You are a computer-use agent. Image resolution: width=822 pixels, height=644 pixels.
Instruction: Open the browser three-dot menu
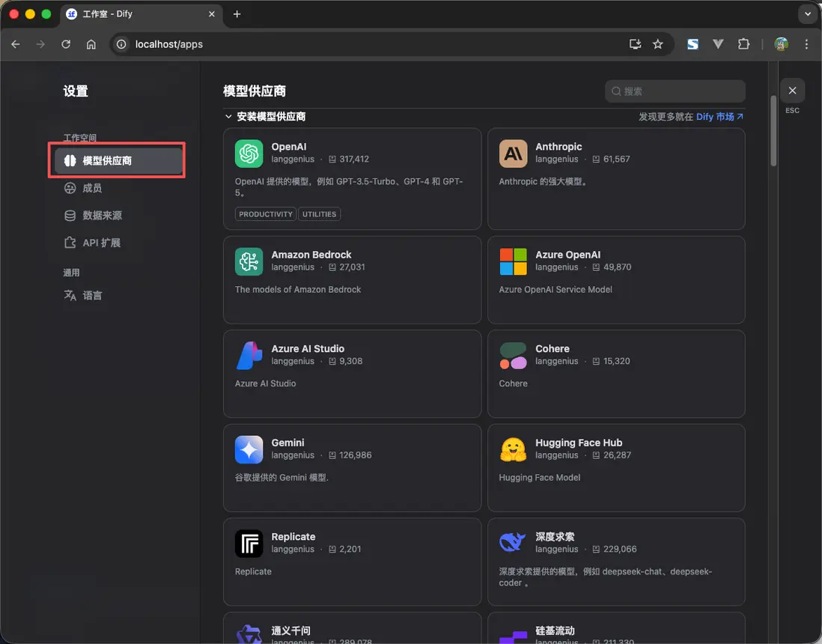[x=806, y=44]
